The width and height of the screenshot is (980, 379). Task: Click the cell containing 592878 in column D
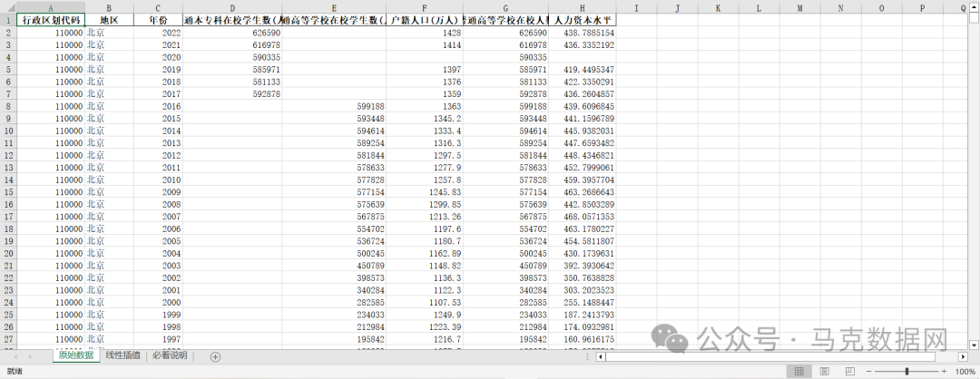coord(232,93)
